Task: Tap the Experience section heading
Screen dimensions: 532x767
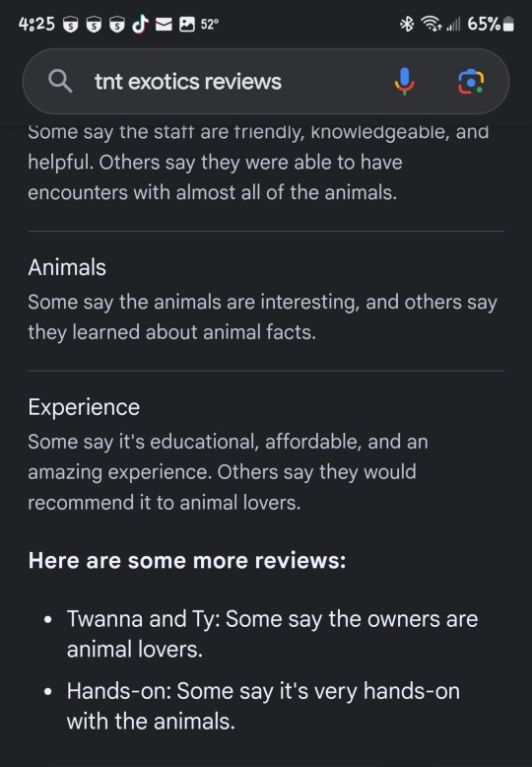Action: coord(84,407)
